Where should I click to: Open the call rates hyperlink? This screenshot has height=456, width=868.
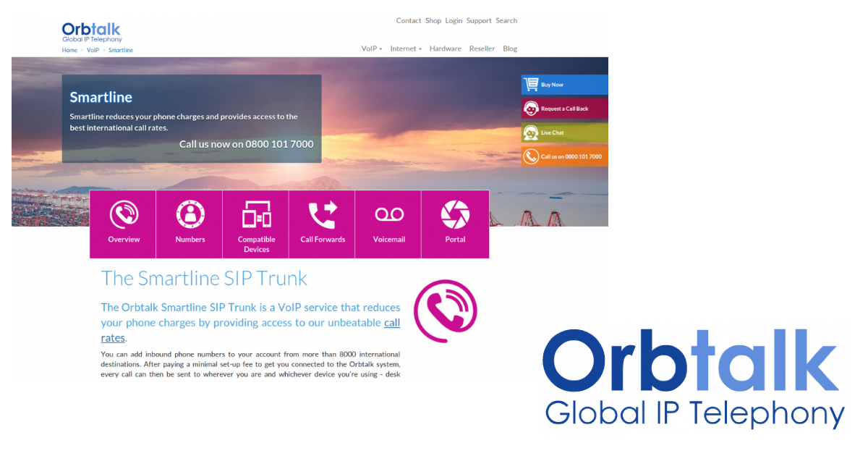click(x=393, y=322)
